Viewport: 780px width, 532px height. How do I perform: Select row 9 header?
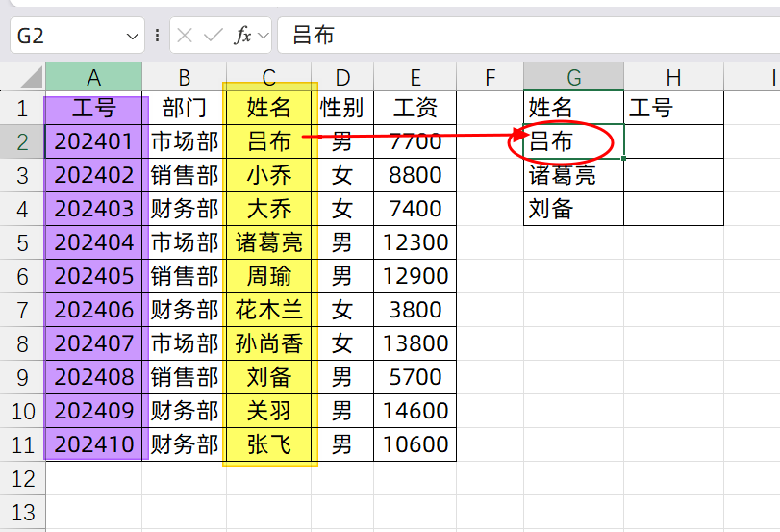click(x=22, y=377)
